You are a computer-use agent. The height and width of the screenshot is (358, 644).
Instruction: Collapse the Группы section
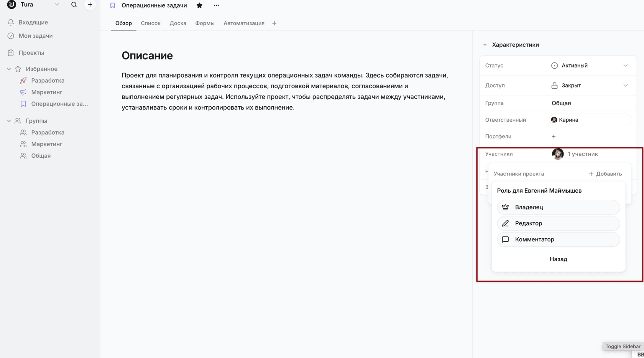click(x=9, y=121)
